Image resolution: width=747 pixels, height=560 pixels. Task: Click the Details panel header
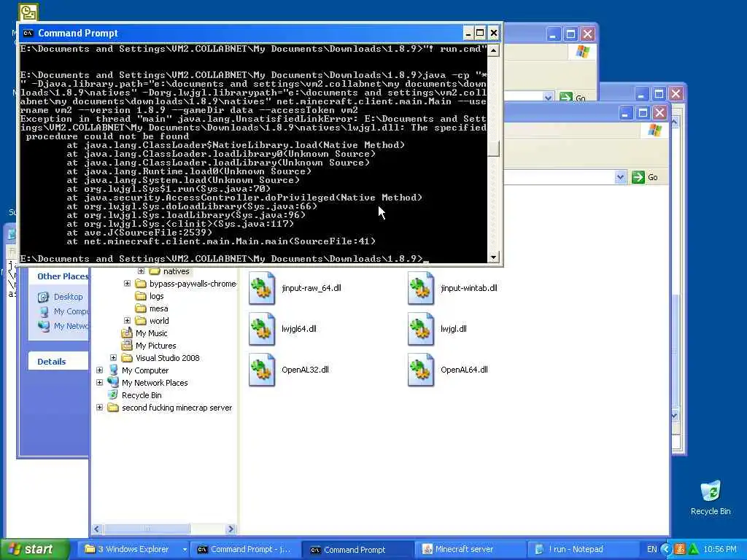(x=58, y=362)
